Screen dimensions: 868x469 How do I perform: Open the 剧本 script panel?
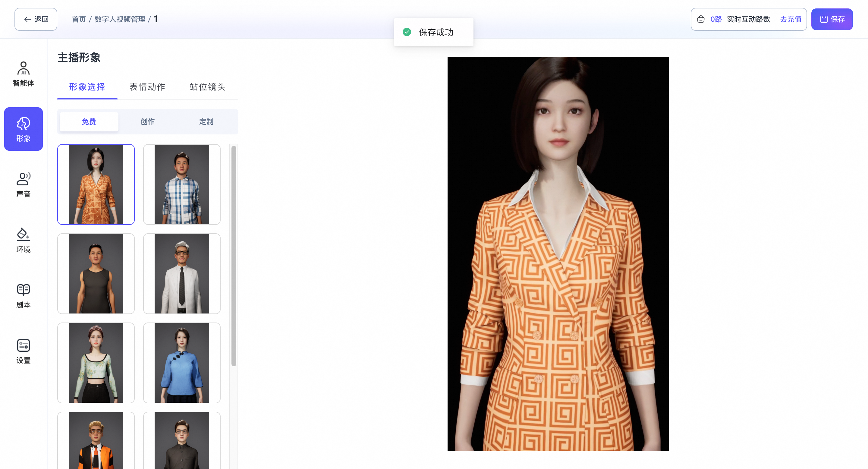click(x=23, y=296)
